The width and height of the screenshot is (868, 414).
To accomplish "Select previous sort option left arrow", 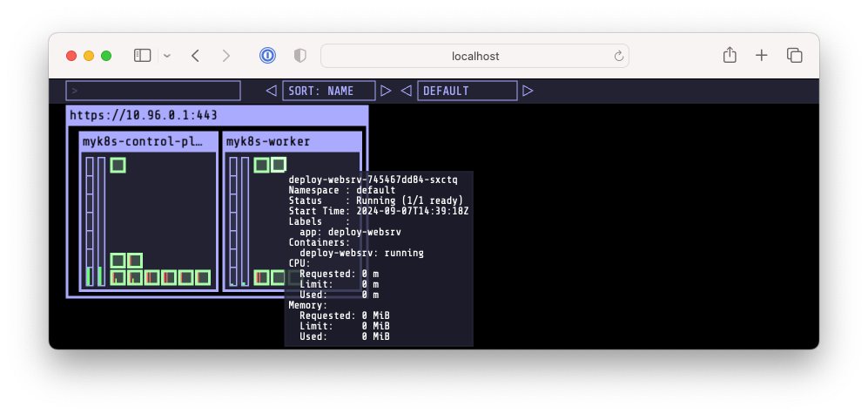I will pyautogui.click(x=272, y=91).
